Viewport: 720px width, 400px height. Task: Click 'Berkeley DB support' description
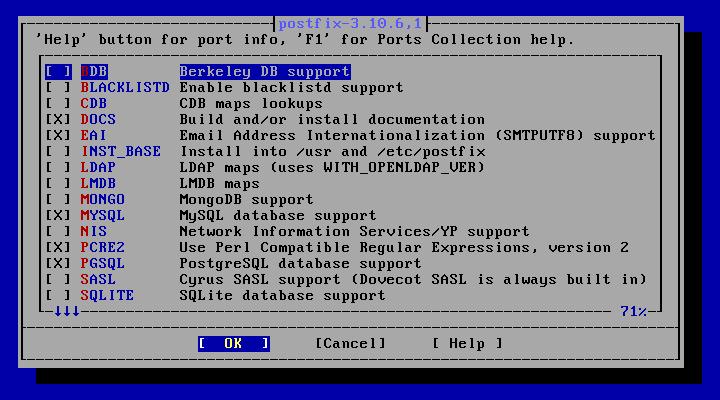(265, 72)
